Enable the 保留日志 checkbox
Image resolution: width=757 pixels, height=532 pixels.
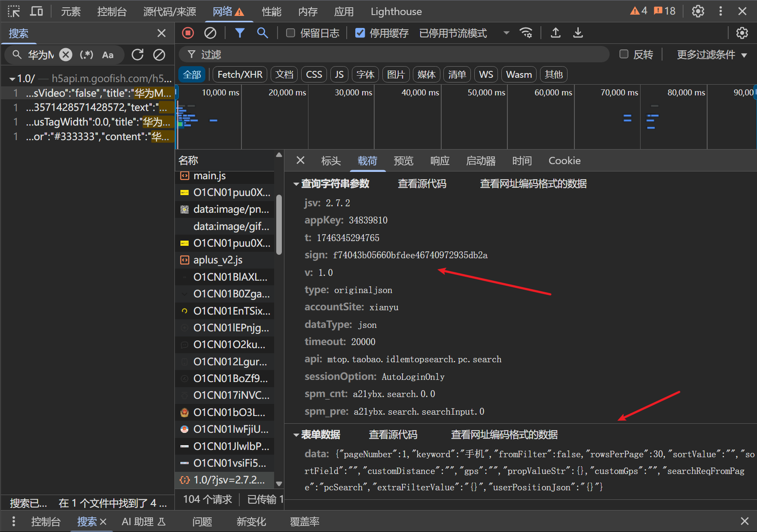click(291, 33)
